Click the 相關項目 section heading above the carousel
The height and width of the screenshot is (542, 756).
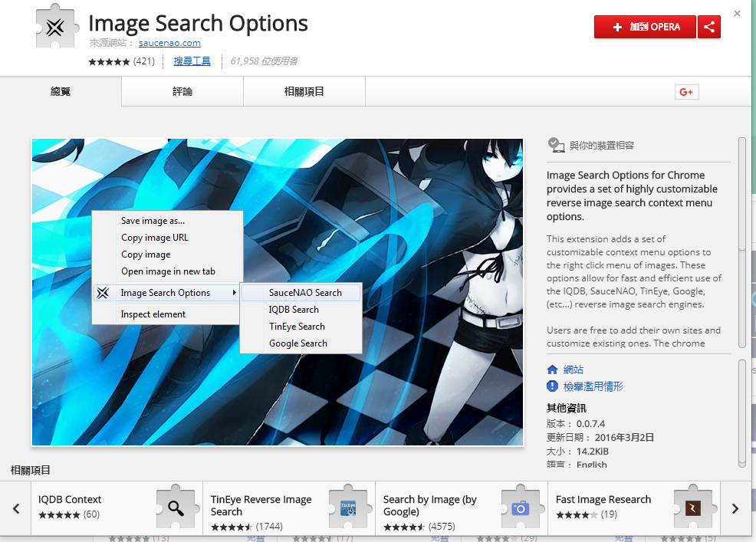tap(31, 470)
